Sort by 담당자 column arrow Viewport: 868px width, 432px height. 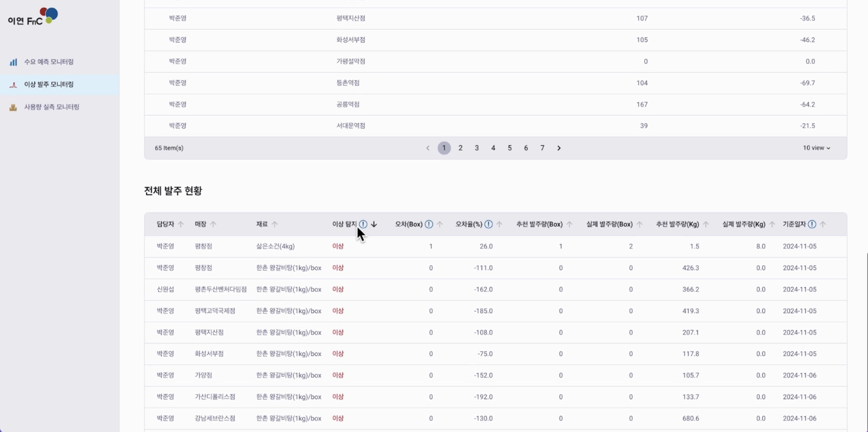181,224
